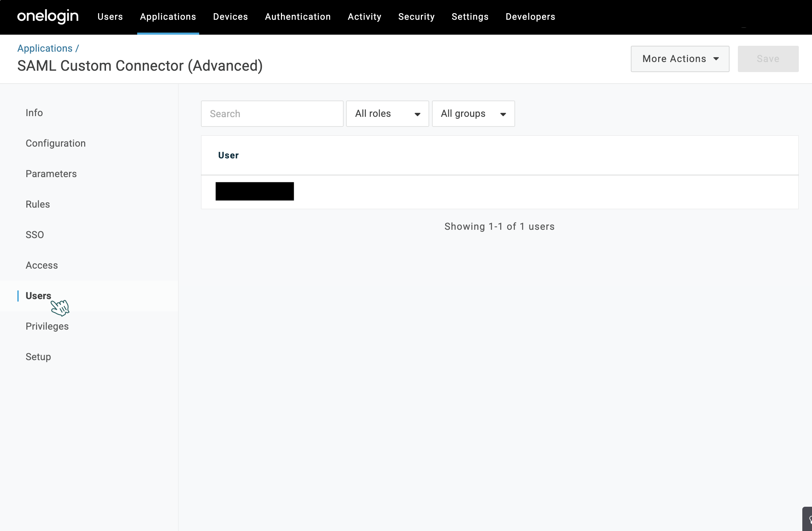Select the Access sidebar tab
This screenshot has width=812, height=531.
coord(42,265)
